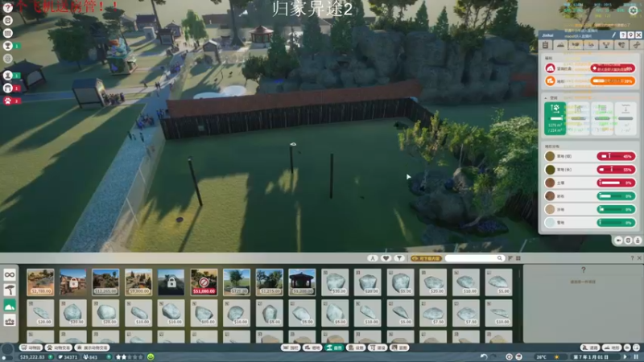
Task: Click the heatmap icon next to Terrain button
Action: pos(627,348)
